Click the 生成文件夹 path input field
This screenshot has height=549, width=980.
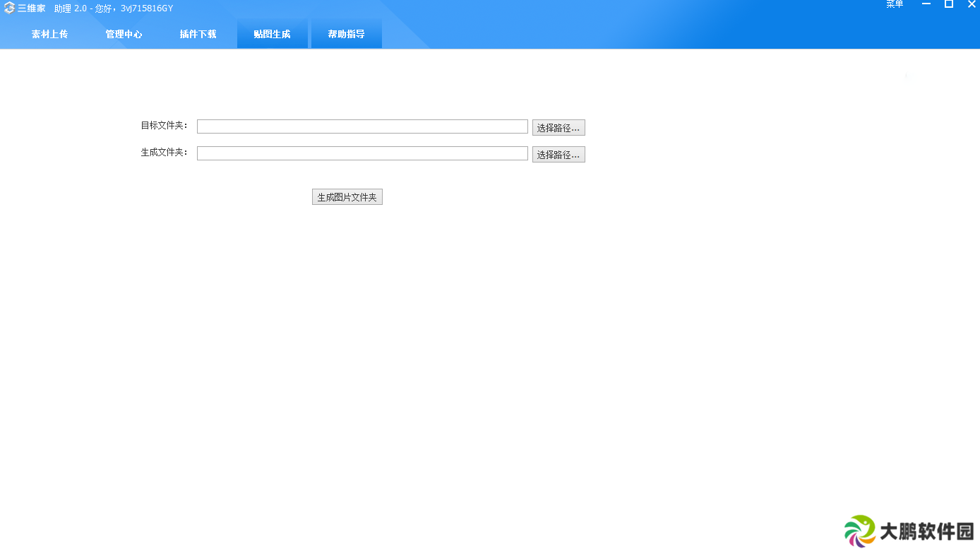click(x=362, y=153)
